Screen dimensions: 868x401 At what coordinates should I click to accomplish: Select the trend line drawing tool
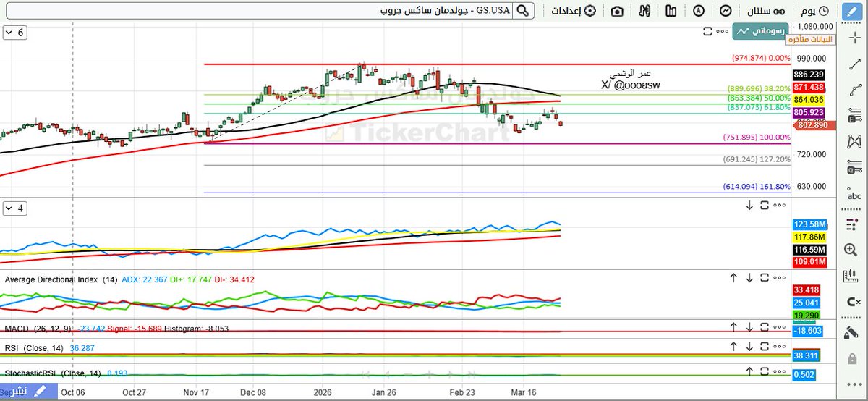854,64
